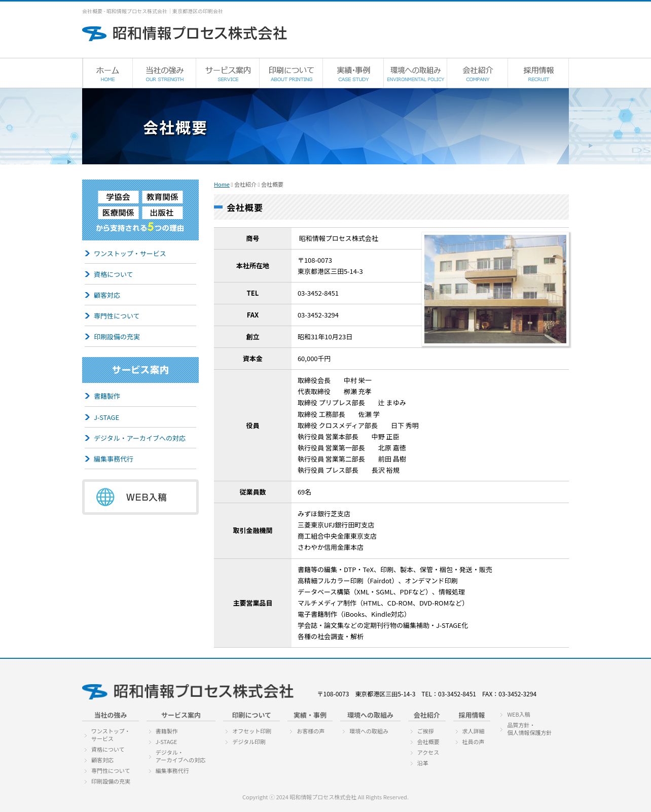Open footer link 会社概要

point(428,742)
